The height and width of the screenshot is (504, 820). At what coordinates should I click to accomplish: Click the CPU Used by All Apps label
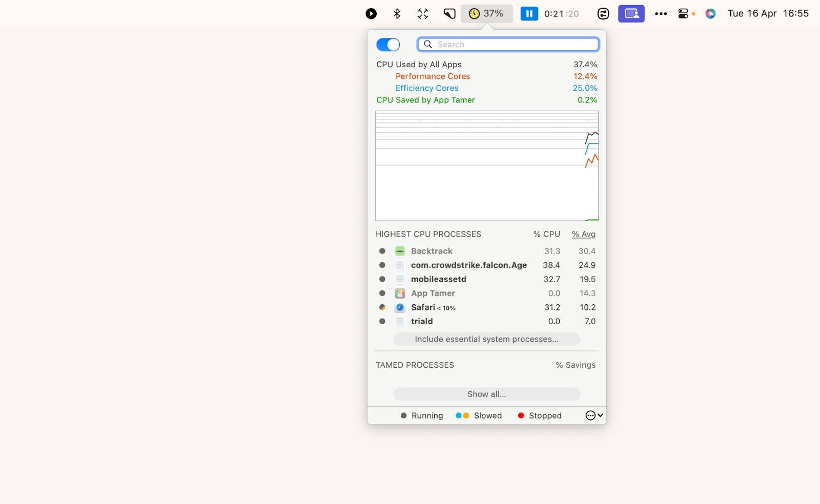(419, 65)
